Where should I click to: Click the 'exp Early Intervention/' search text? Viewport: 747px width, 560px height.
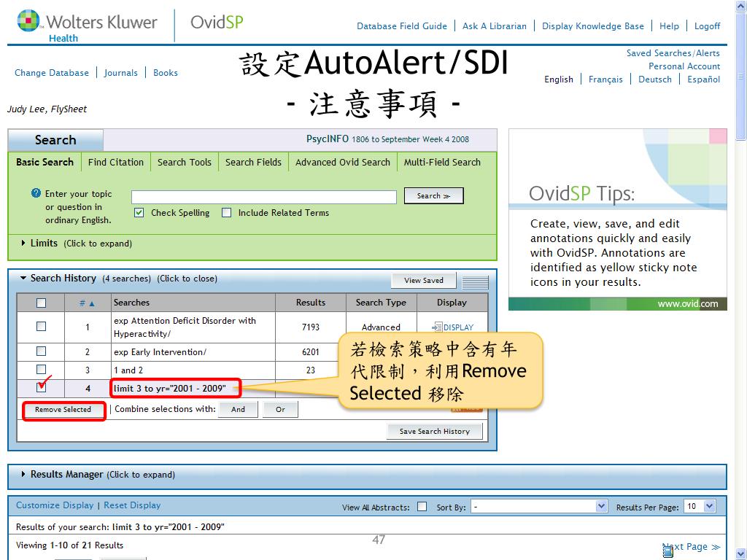tap(160, 352)
